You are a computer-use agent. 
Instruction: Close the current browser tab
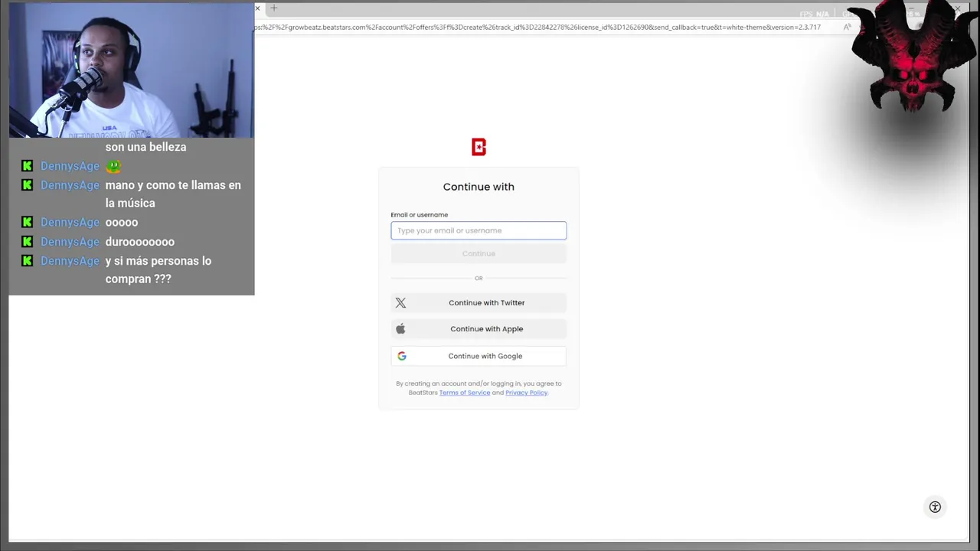(x=257, y=8)
